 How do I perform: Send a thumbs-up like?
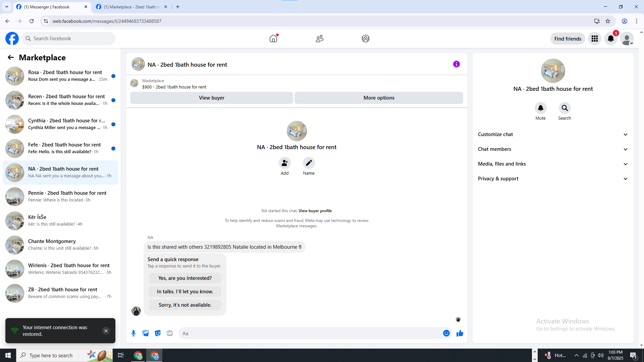tap(460, 333)
